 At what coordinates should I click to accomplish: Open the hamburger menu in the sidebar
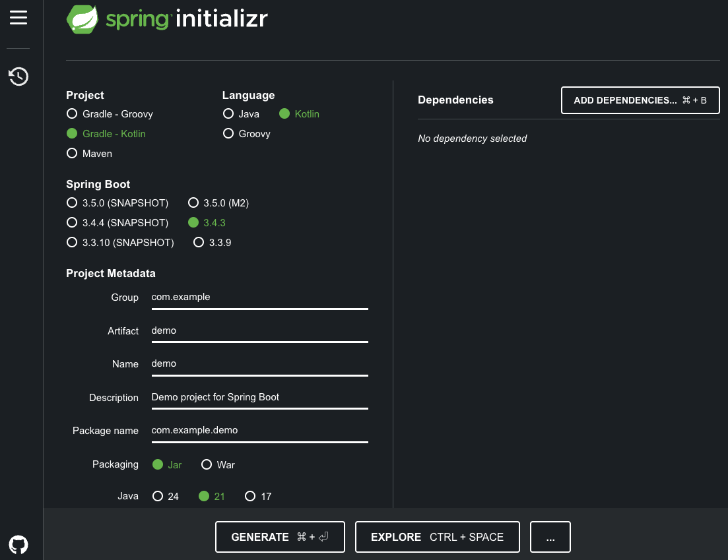pyautogui.click(x=18, y=18)
